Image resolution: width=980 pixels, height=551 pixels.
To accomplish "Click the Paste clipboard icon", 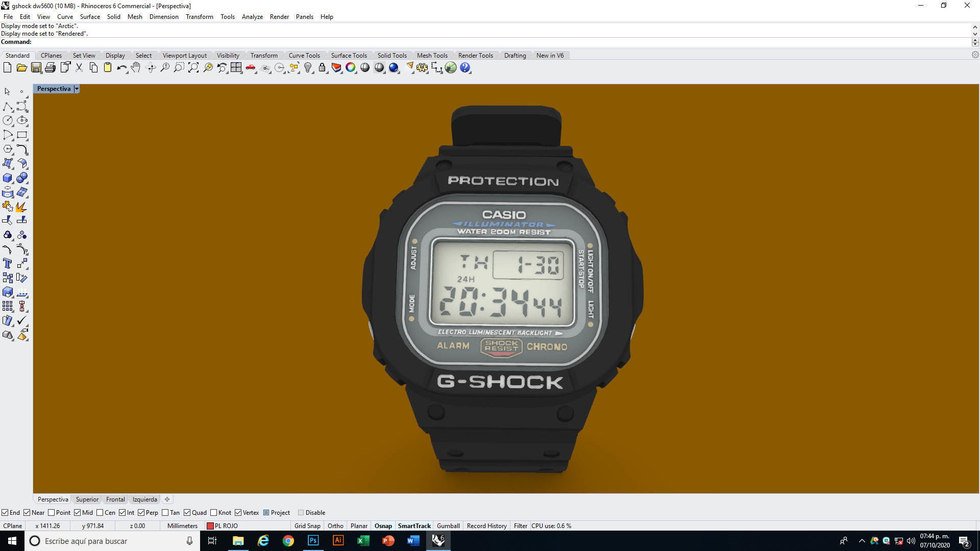I will click(108, 67).
